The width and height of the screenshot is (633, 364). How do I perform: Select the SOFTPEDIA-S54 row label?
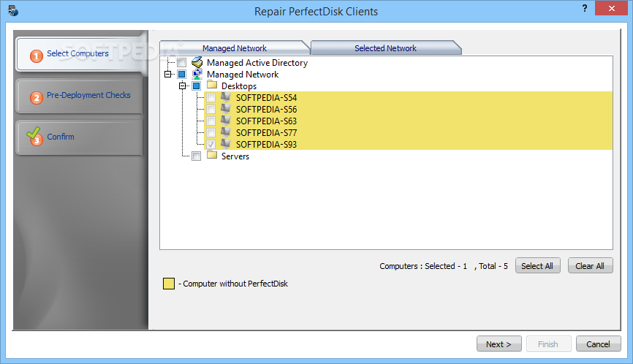[267, 98]
